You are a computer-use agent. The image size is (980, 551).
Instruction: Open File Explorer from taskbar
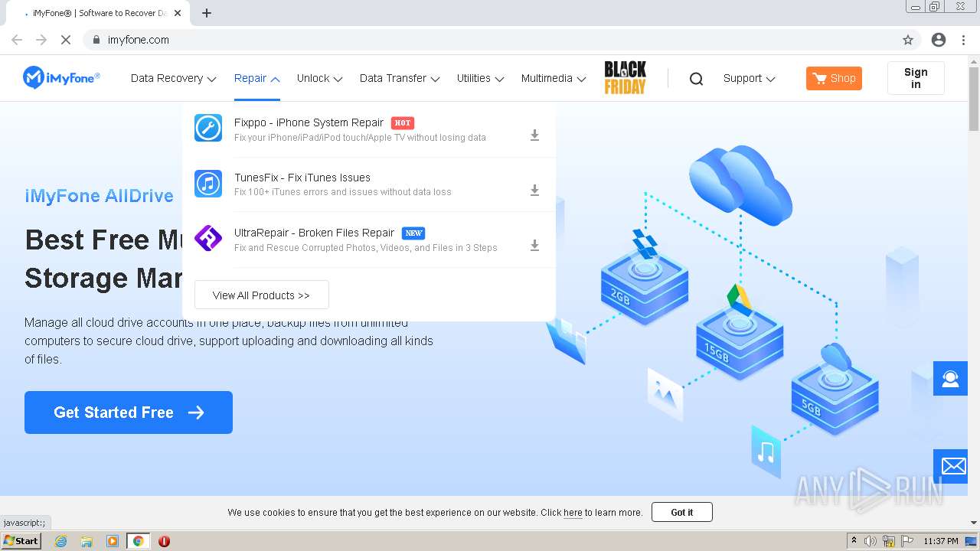(87, 541)
